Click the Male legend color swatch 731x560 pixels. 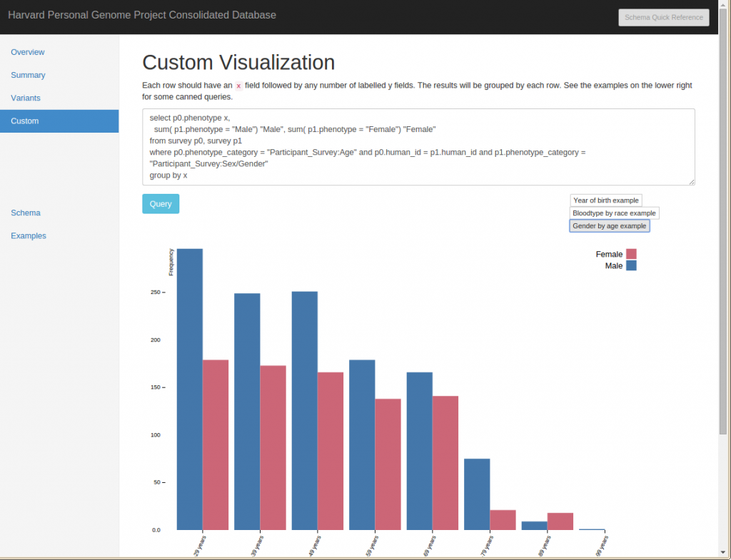click(631, 265)
